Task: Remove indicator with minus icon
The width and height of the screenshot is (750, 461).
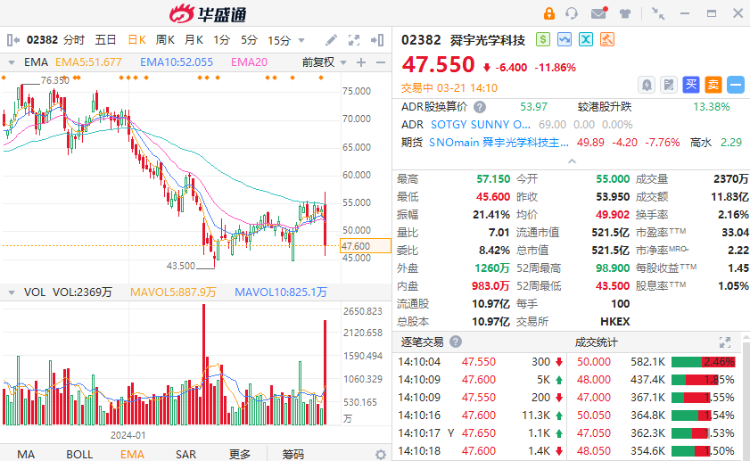Action: [x=381, y=63]
